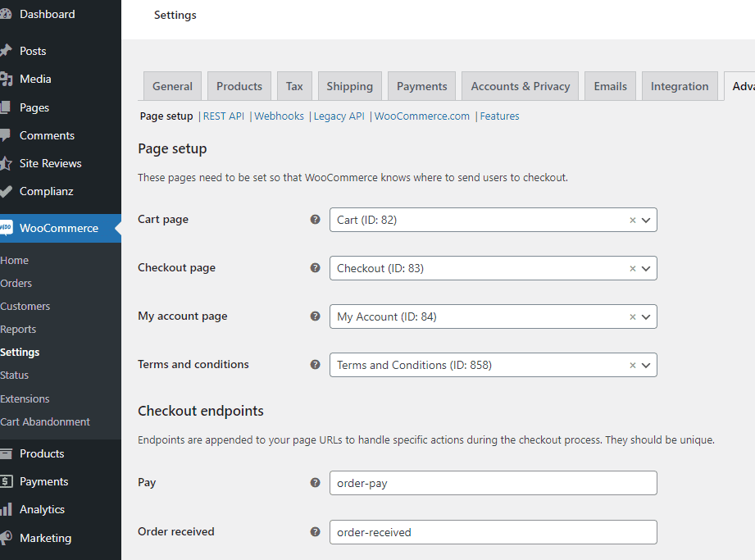Open Cart Abandonment in WooCommerce submenu

45,421
